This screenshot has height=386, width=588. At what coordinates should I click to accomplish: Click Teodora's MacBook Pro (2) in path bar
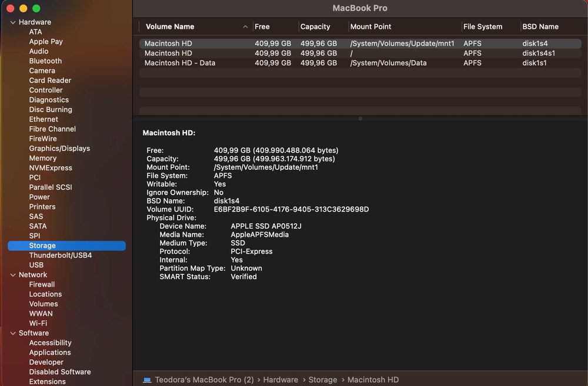(205, 380)
